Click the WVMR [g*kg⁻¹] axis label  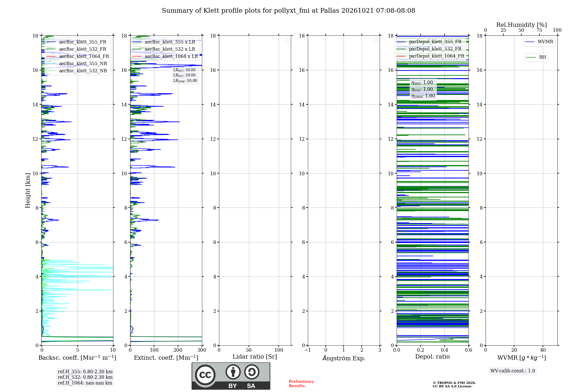522,358
